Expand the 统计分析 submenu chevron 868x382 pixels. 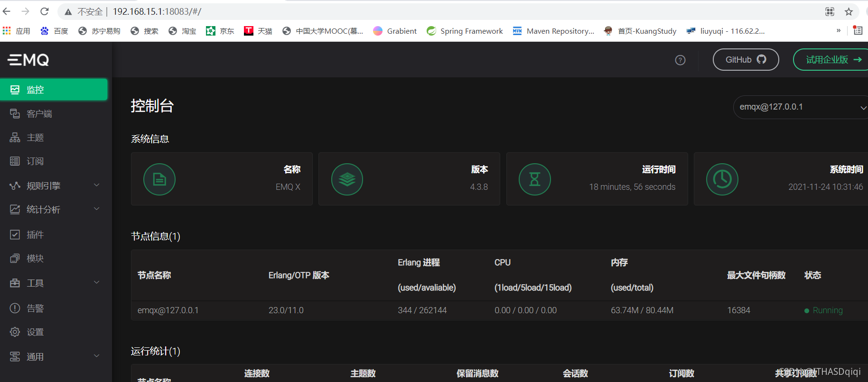tap(97, 209)
